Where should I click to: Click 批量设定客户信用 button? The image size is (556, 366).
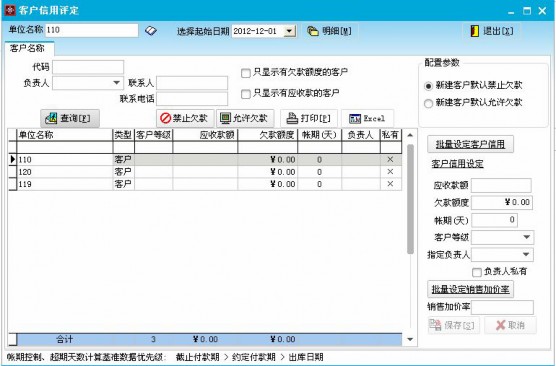(470, 144)
